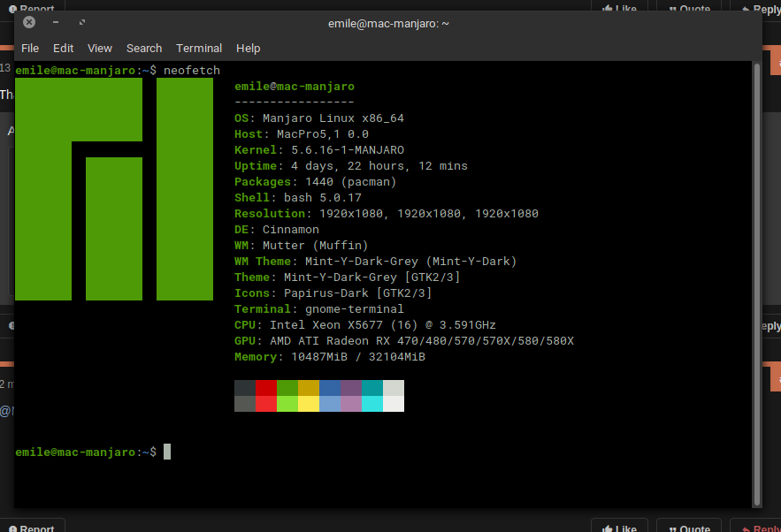Click the teal color block, top row

pyautogui.click(x=372, y=388)
